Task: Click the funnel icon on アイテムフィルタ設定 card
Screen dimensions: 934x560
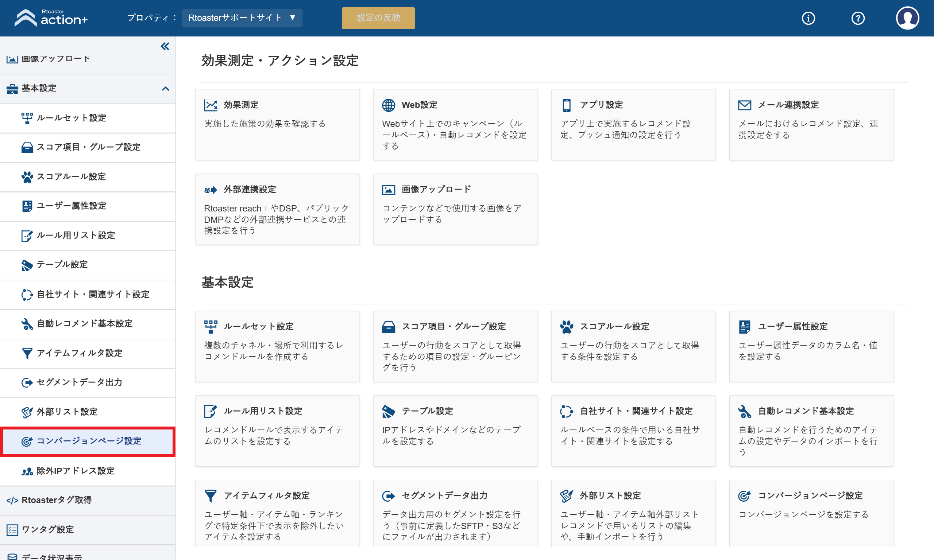Action: click(x=210, y=496)
